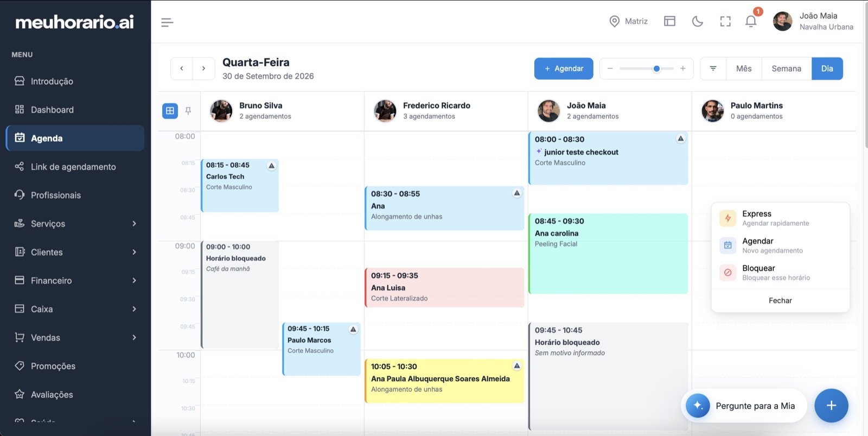868x436 pixels.
Task: Click warning icon on Ana 08:30 appointment
Action: click(517, 193)
